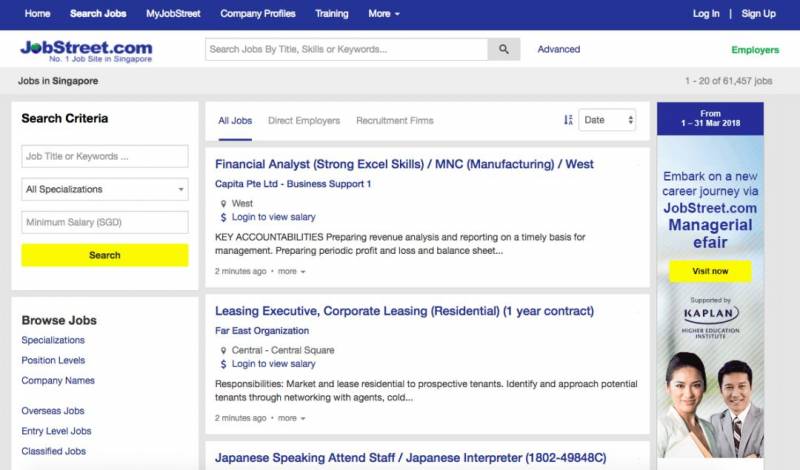Click dollar icon on Leasing Executive job
Screen dimensions: 800x470
[223, 364]
